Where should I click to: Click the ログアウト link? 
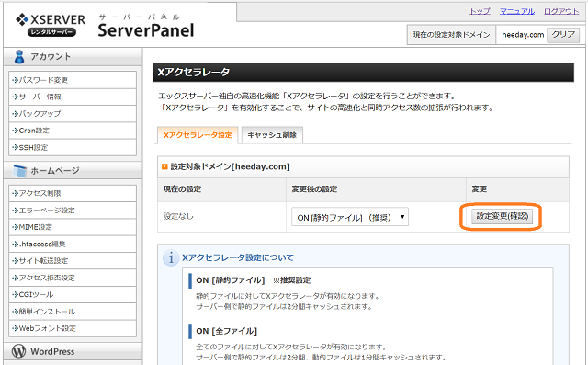tap(561, 11)
